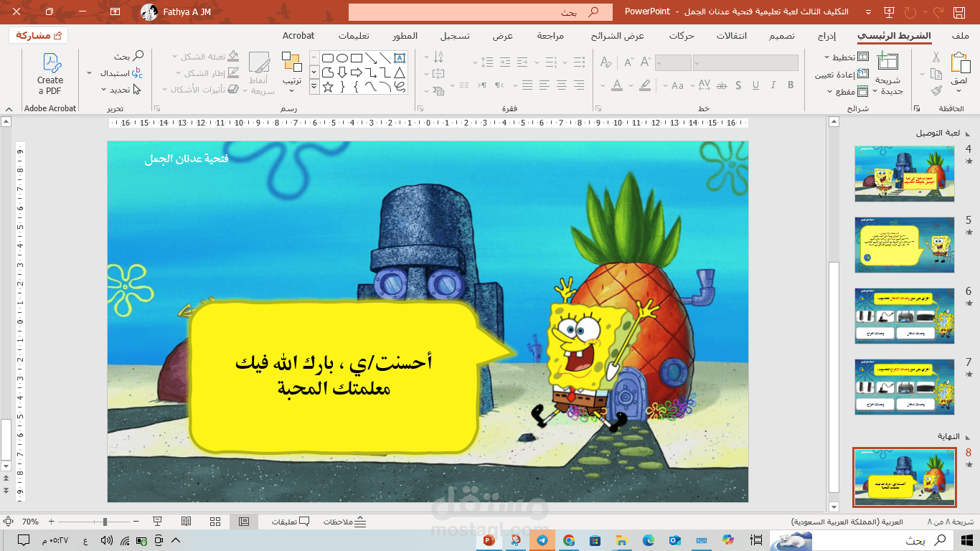Image resolution: width=980 pixels, height=551 pixels.
Task: Toggle text Shadow formatting
Action: pyautogui.click(x=740, y=85)
